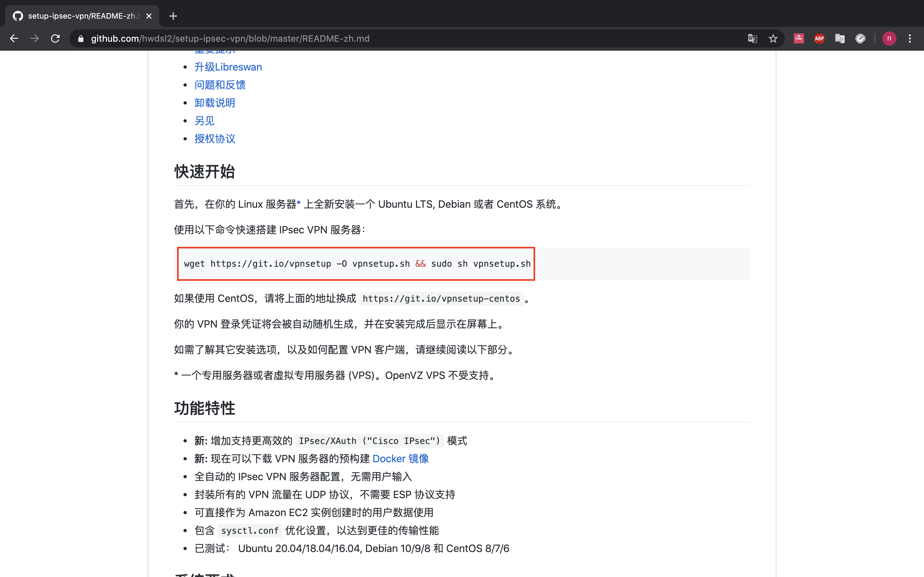Open the Chrome three-dot menu
The height and width of the screenshot is (577, 924).
coord(910,38)
